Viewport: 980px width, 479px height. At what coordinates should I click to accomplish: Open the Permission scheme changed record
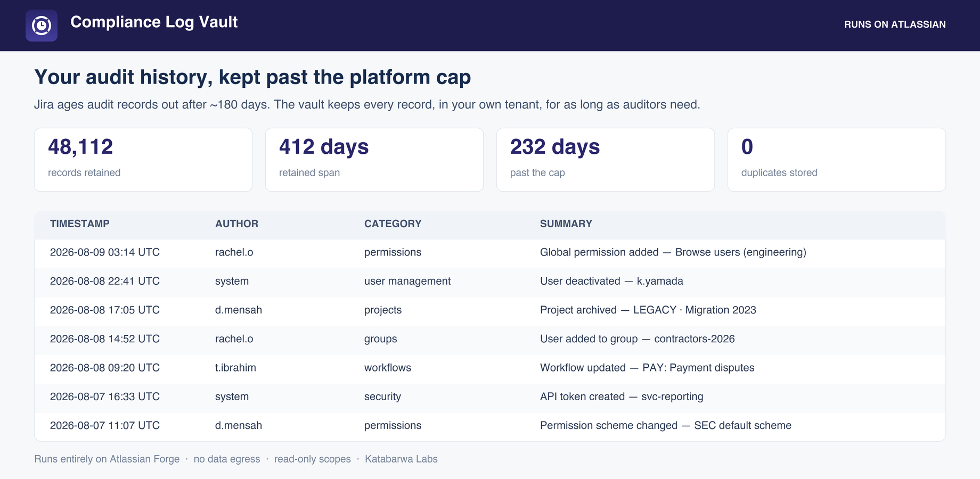(490, 425)
